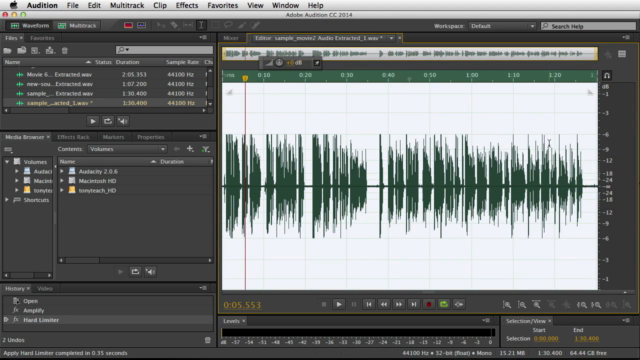Toggle the spectral pitch display

pos(142,25)
